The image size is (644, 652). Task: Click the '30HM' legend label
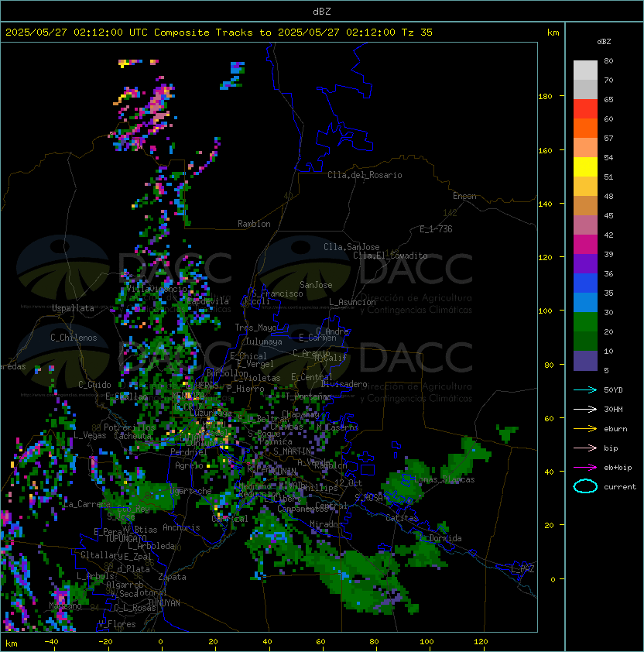pos(613,410)
